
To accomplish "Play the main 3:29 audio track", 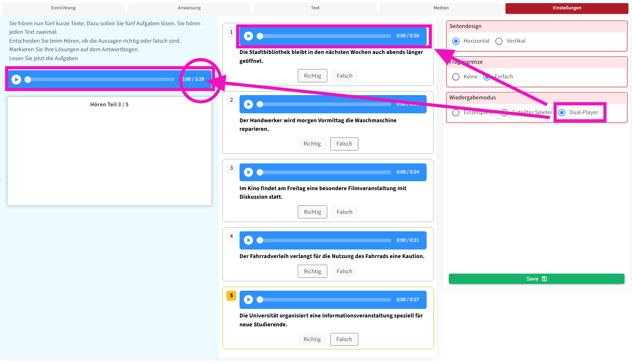I will click(16, 80).
